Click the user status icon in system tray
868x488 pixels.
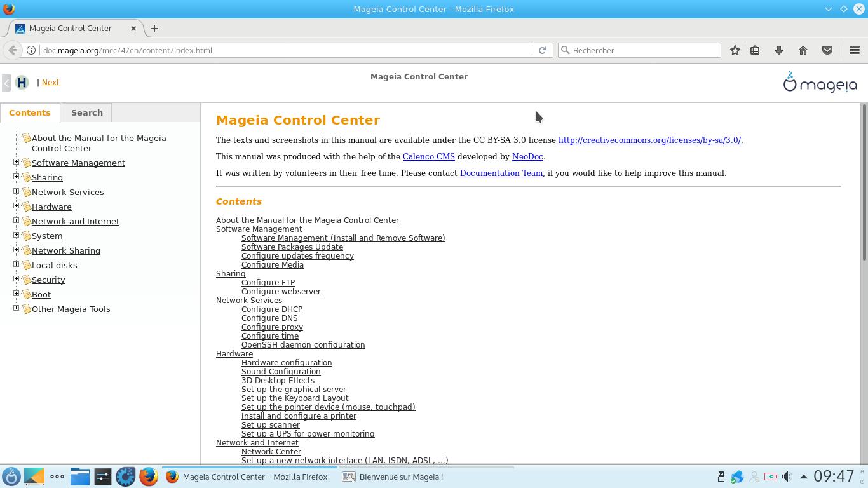point(754,477)
